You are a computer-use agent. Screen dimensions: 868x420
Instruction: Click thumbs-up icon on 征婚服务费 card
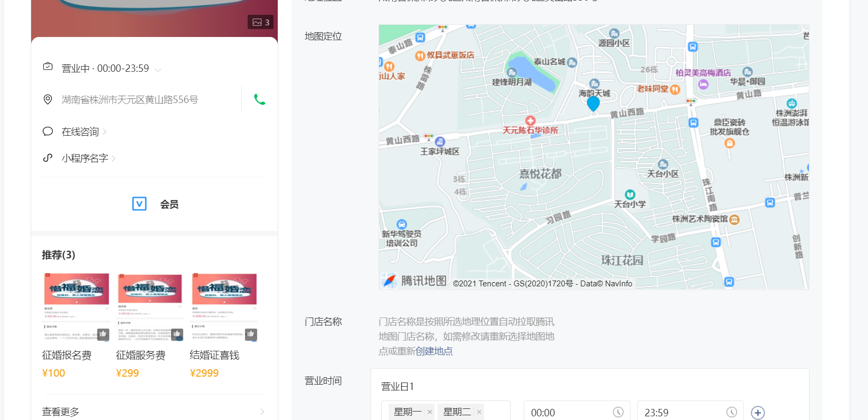click(x=177, y=334)
